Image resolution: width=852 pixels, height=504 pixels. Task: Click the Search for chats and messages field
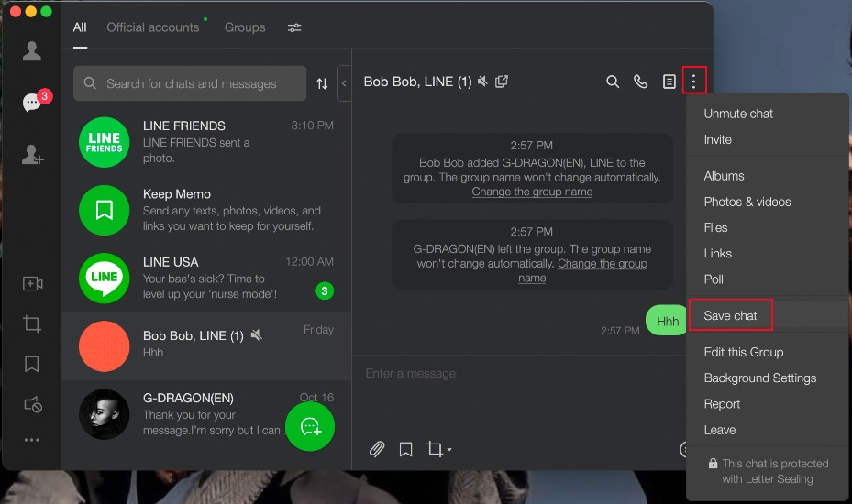click(x=191, y=83)
